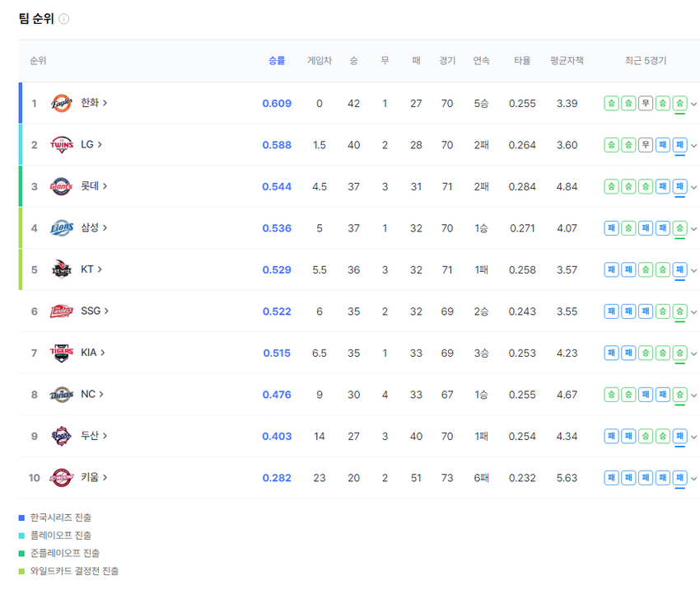Open the 키움 Heroes logo
The width and height of the screenshot is (700, 590).
(62, 477)
